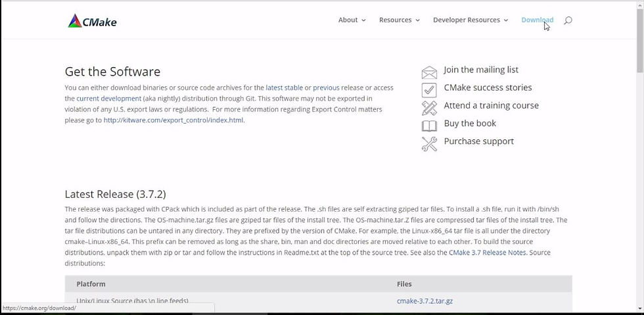Click the Latest Release (3.7.2) heading

click(x=116, y=194)
